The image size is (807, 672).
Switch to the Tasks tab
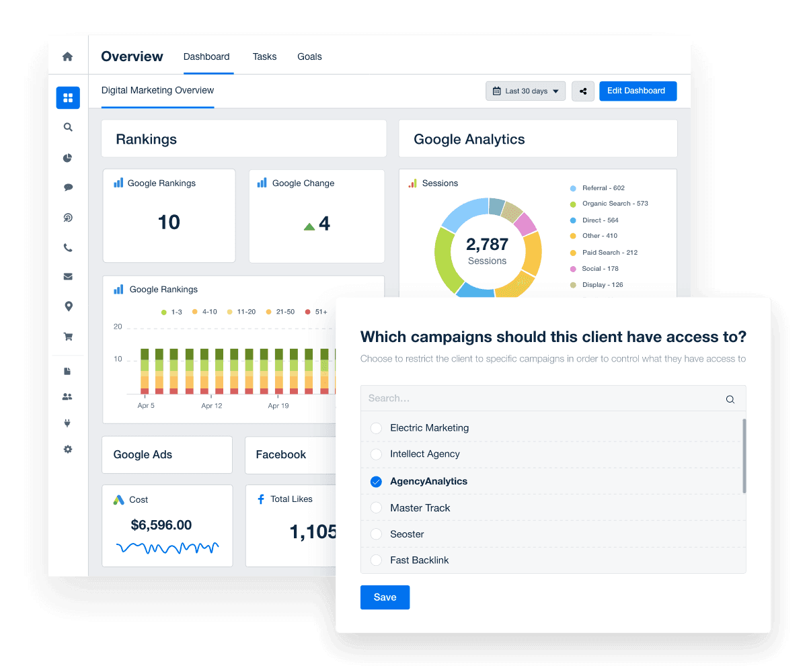pos(264,56)
